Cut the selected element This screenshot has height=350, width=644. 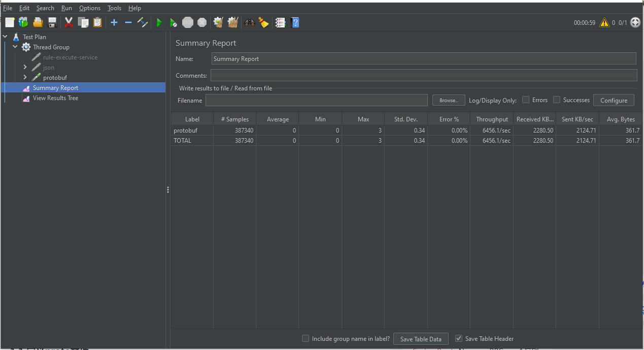[67, 22]
